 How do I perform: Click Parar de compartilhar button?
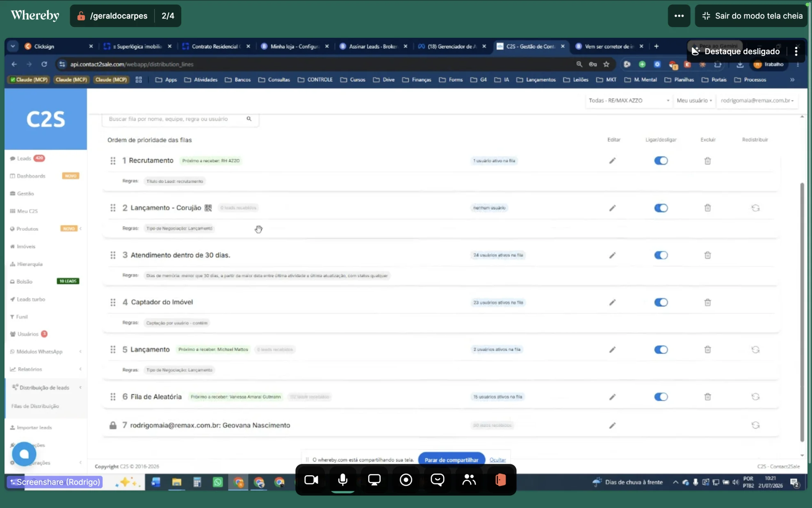[x=452, y=460]
